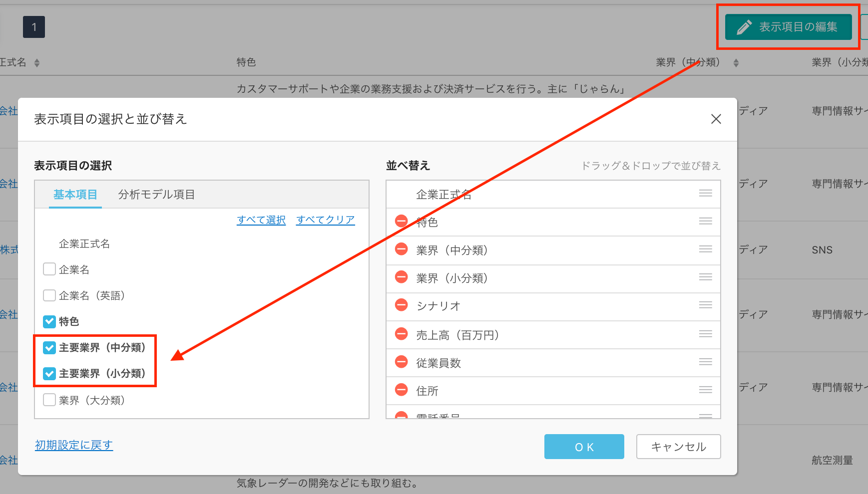
Task: Select the 基本項目 tab
Action: click(x=75, y=195)
